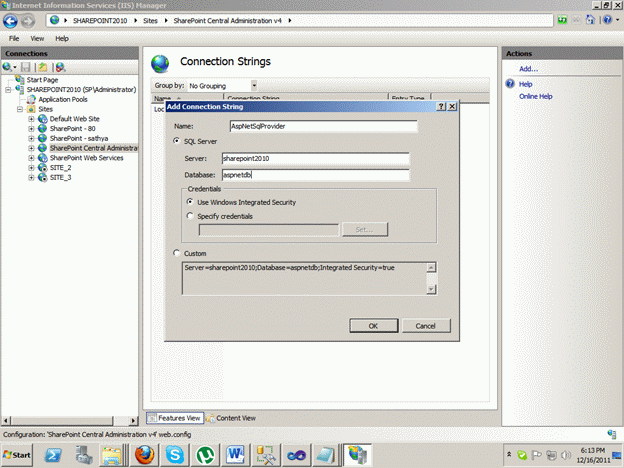Image resolution: width=624 pixels, height=468 pixels.
Task: Select Application Pools in the tree
Action: point(62,99)
